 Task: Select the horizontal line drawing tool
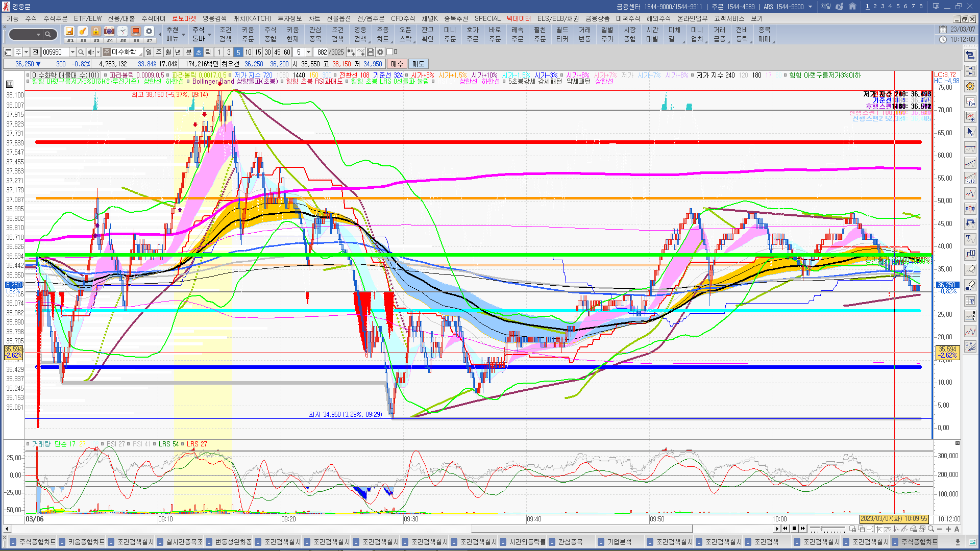[x=970, y=148]
